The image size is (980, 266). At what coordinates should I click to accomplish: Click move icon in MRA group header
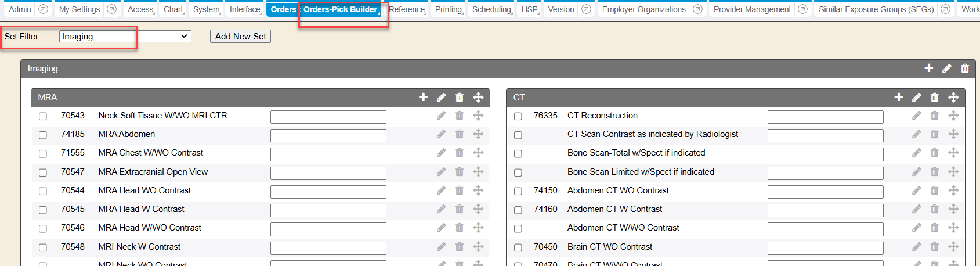[478, 98]
